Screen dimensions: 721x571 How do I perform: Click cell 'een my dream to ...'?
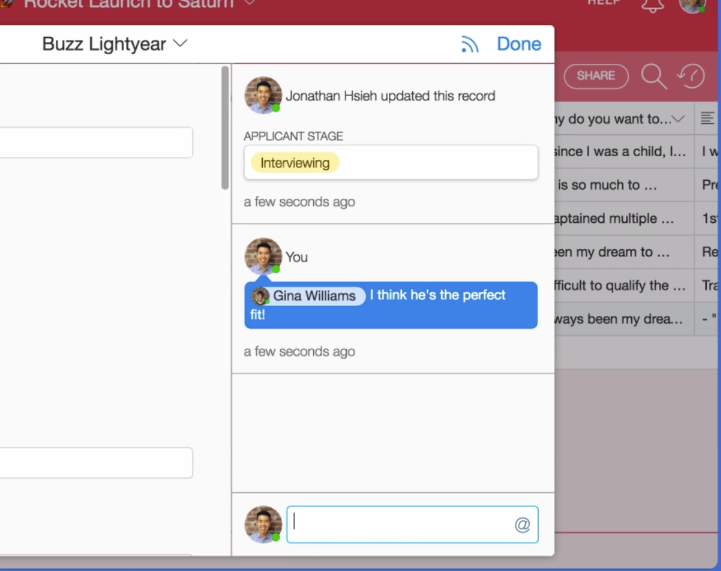(624, 252)
